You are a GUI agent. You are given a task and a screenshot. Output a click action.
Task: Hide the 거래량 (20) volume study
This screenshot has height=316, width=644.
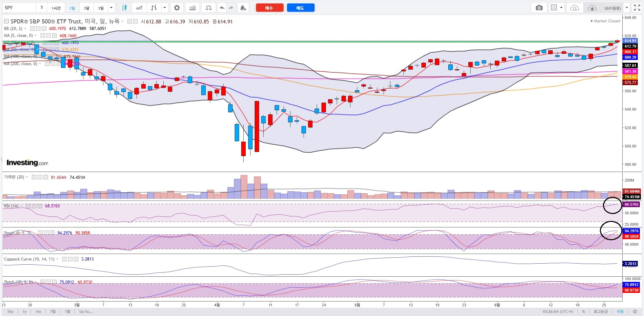click(34, 177)
